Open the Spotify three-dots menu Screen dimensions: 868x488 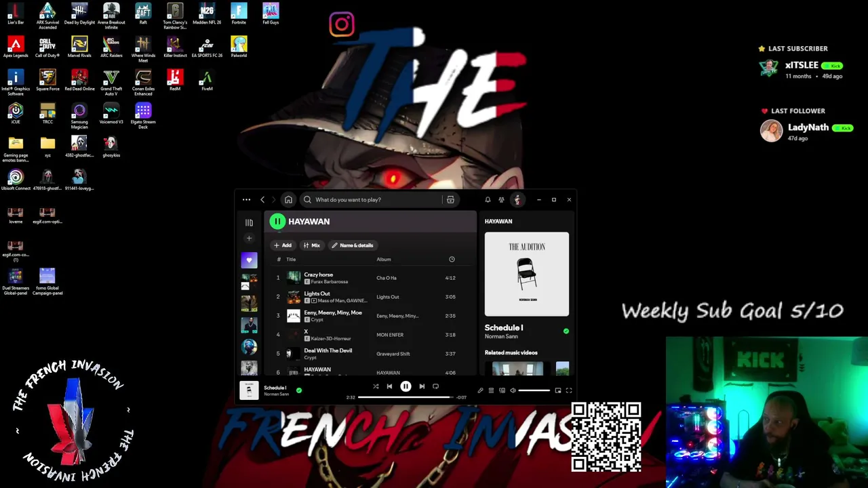point(246,200)
